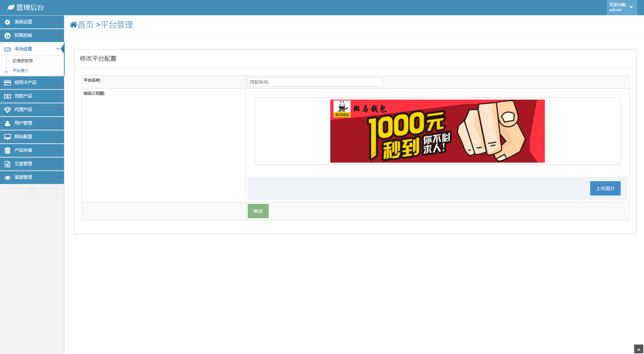Select 平台简介 submenu item
The image size is (644, 354).
point(21,71)
